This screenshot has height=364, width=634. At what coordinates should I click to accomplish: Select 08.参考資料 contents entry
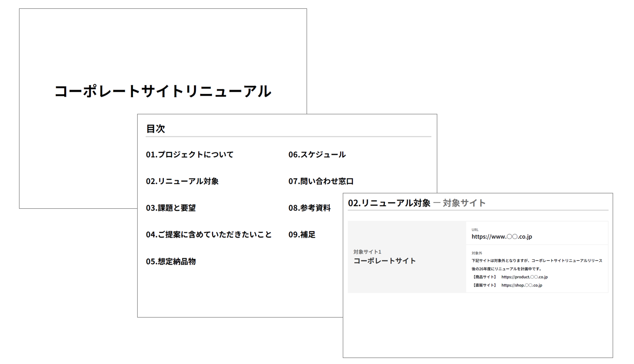pos(309,208)
